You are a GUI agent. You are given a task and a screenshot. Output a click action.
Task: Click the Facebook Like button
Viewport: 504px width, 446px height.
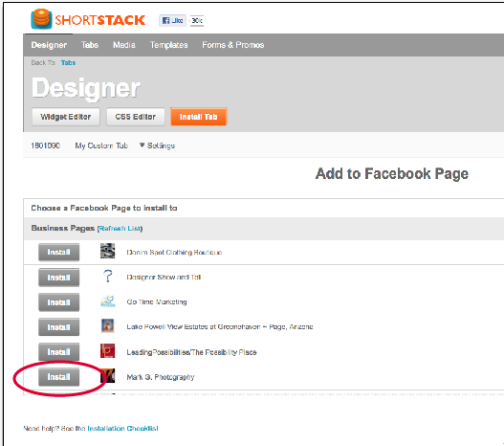point(172,21)
